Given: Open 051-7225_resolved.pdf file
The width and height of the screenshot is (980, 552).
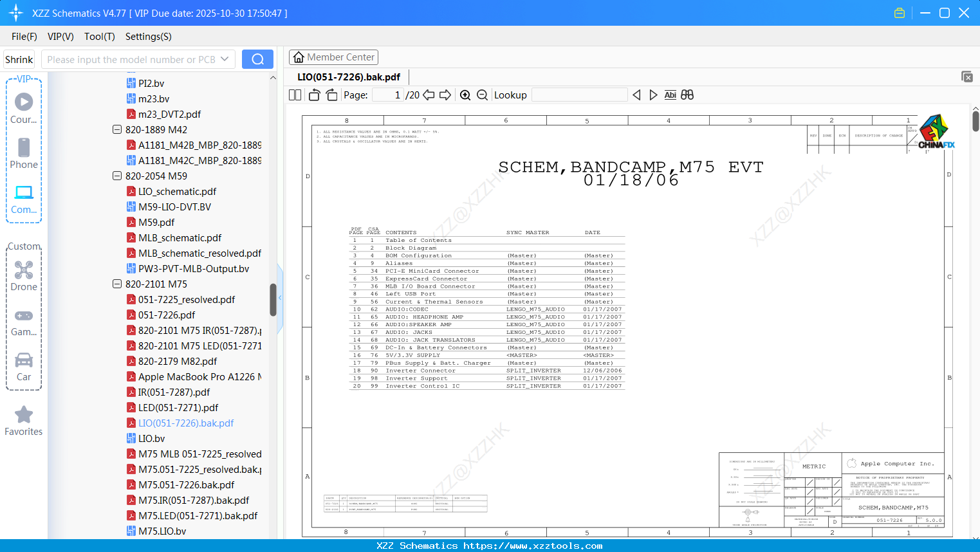Looking at the screenshot, I should 181,299.
